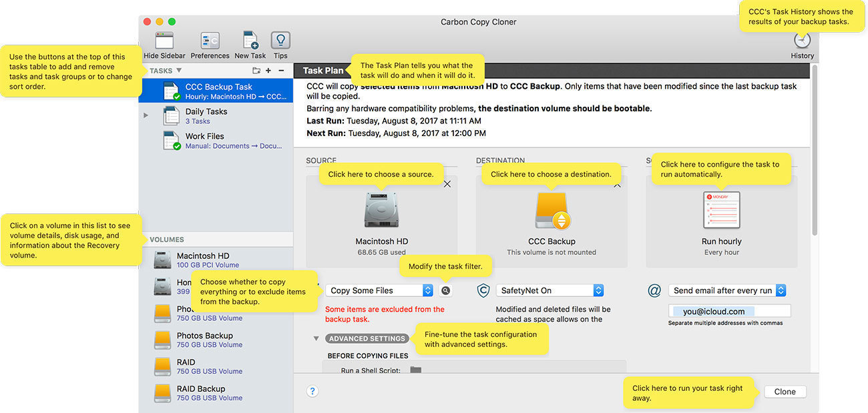The height and width of the screenshot is (413, 868).
Task: Click the email address input field
Action: [729, 311]
